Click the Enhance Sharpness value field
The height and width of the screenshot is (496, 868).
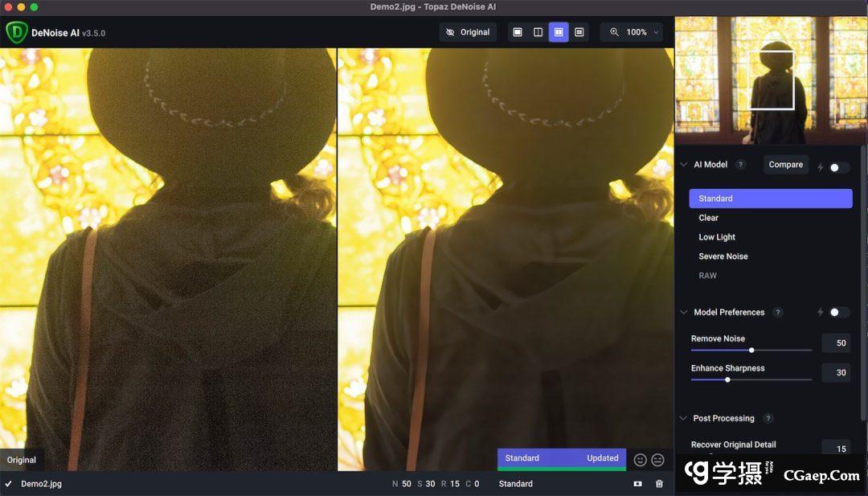[836, 373]
